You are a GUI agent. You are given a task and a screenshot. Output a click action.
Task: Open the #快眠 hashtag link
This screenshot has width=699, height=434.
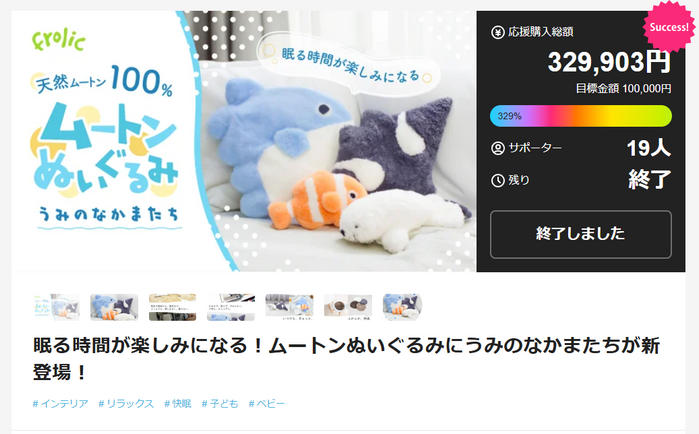point(177,404)
